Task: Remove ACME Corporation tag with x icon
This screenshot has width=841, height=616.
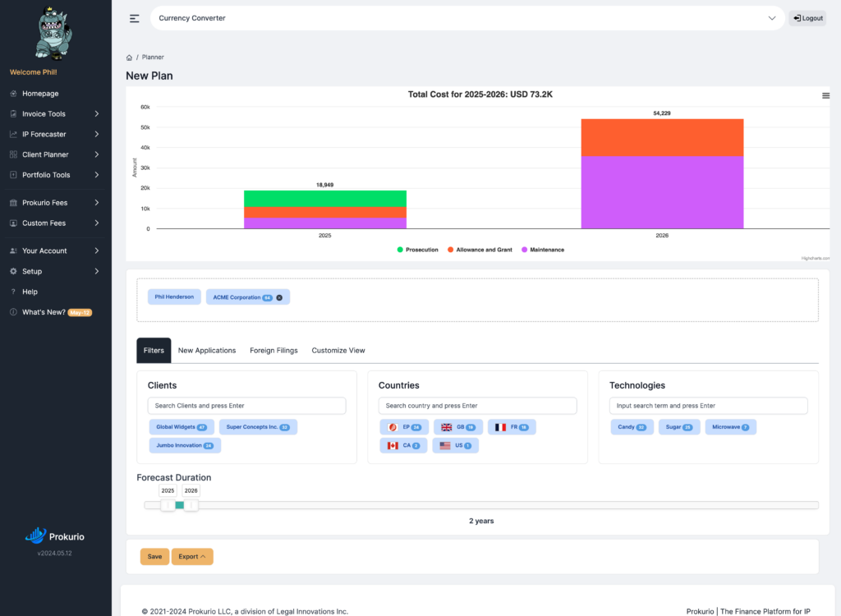Action: pyautogui.click(x=279, y=298)
